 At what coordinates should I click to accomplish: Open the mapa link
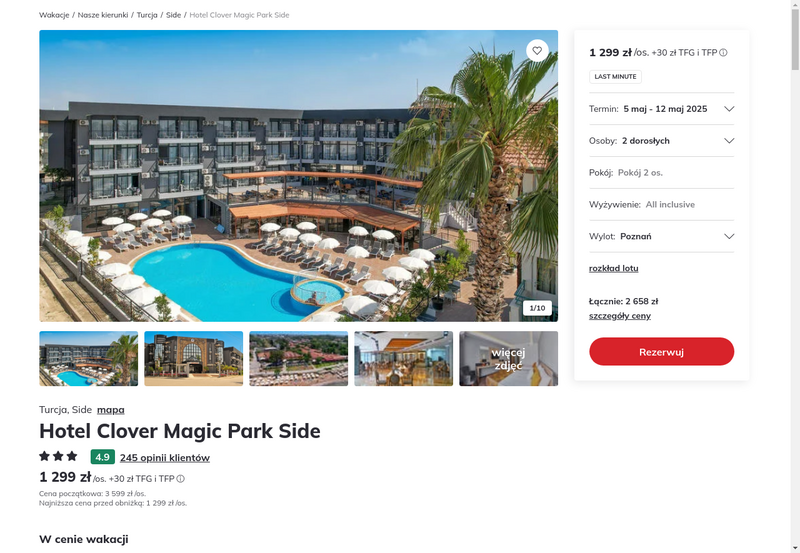111,410
